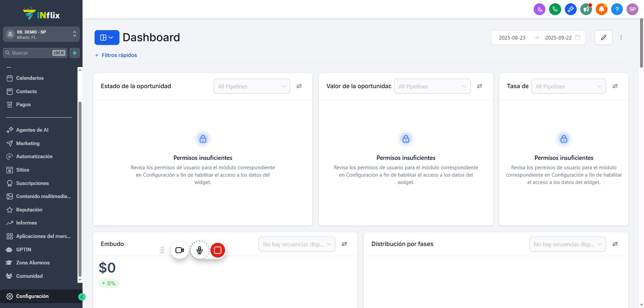644x308 pixels.
Task: Expand All Pipelines for Tasa de widget
Action: pos(568,86)
